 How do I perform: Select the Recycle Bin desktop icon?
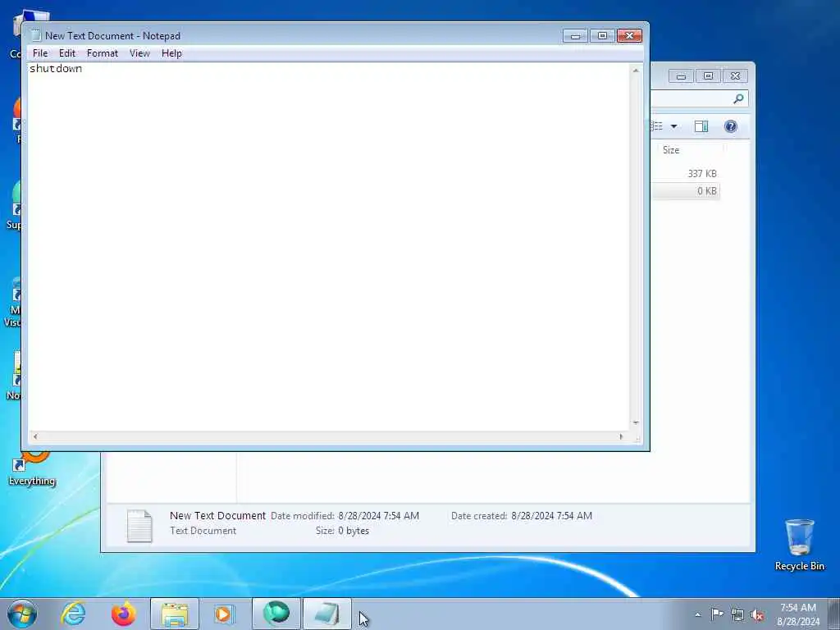(x=799, y=545)
